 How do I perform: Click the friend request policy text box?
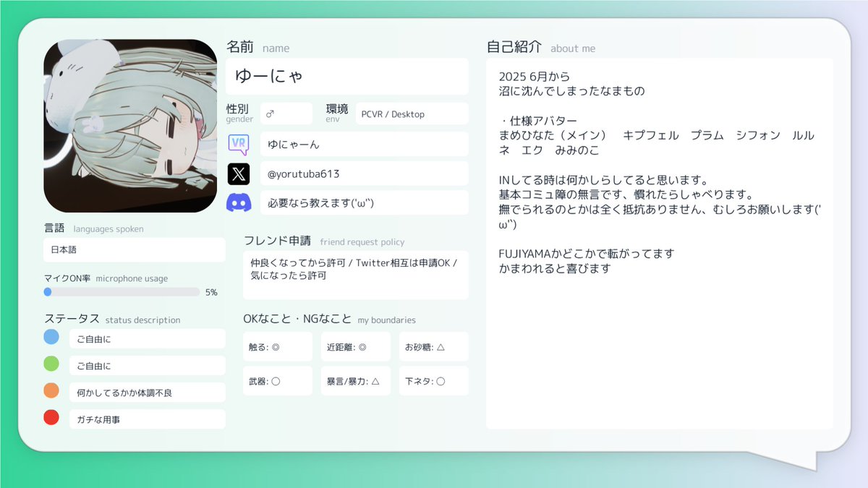tap(356, 275)
